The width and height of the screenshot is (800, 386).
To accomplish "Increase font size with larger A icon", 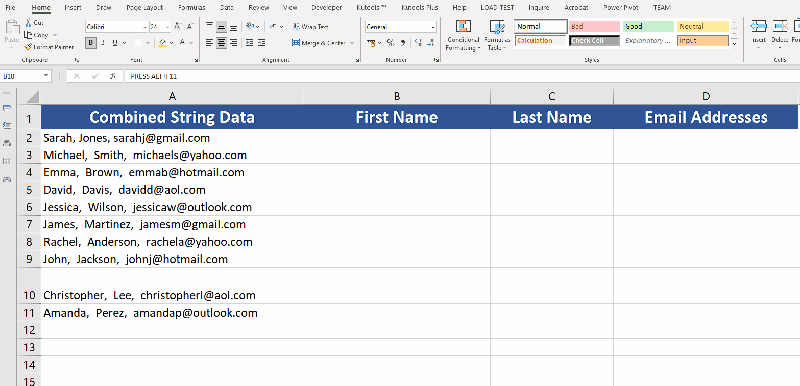I will click(178, 27).
